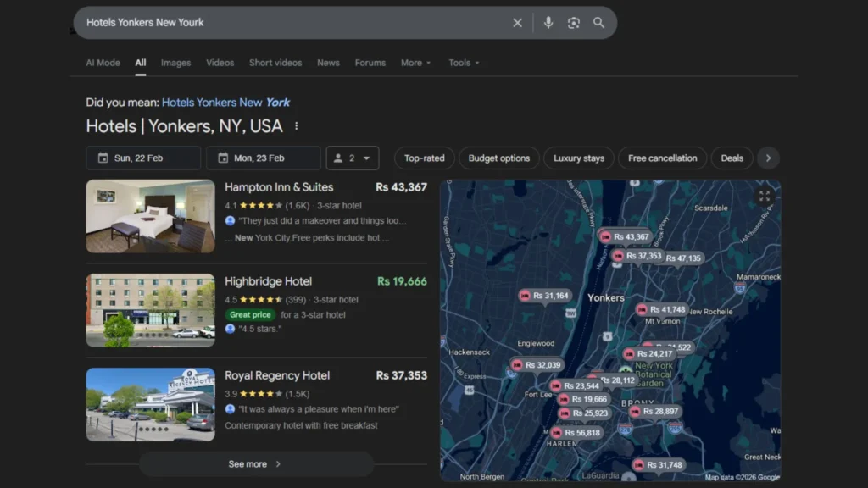Select the Rs 31,164 map price pin
Screen dimensions: 868x488
(x=544, y=296)
